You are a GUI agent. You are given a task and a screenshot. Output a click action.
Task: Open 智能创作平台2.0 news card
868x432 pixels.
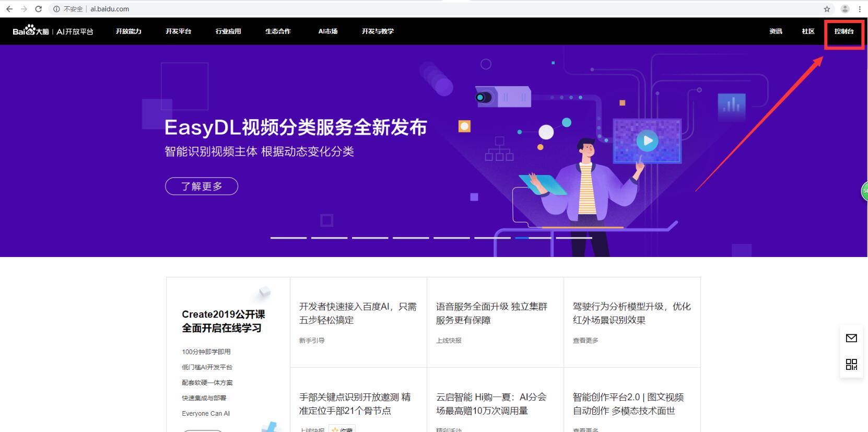pos(628,404)
